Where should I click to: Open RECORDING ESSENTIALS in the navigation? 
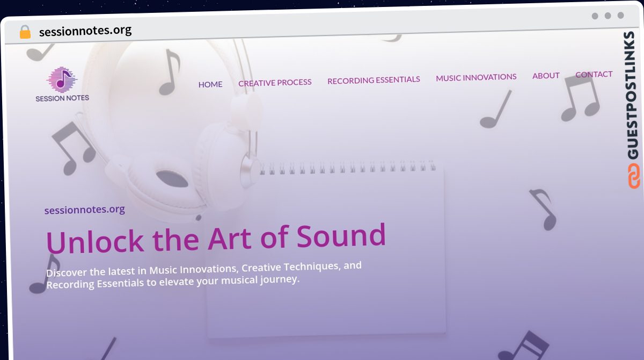[x=374, y=80]
